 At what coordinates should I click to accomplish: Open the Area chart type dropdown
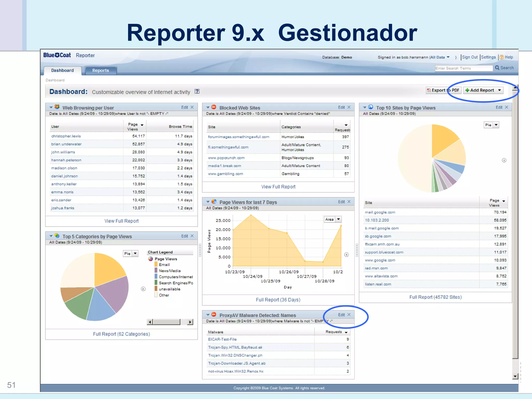tap(338, 219)
